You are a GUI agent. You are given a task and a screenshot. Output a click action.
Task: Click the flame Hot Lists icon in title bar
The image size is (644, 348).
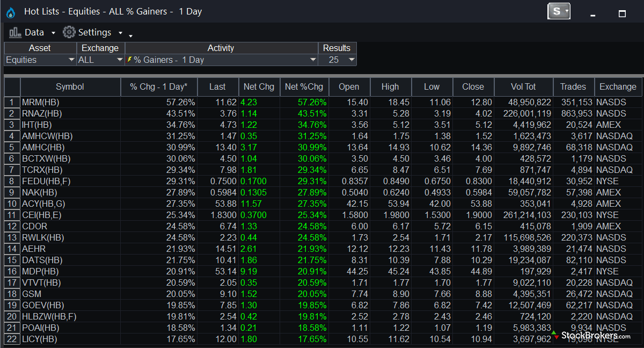[11, 12]
